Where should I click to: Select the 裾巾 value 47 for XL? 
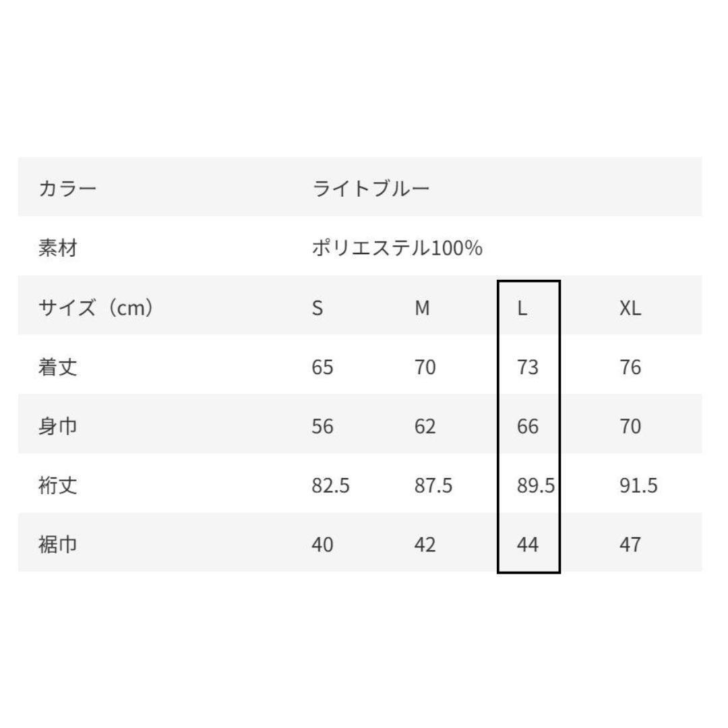(x=630, y=544)
